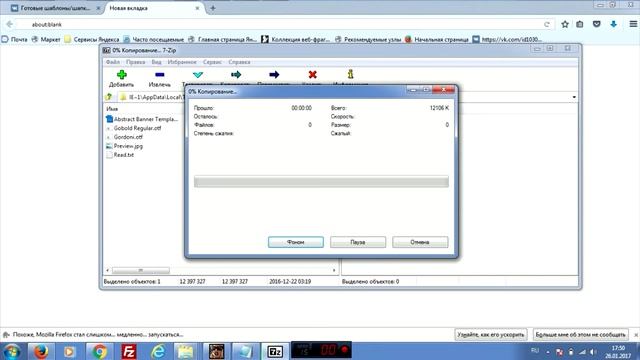
Task: Click the blue Extract (Извлечь) minus icon
Action: (160, 75)
